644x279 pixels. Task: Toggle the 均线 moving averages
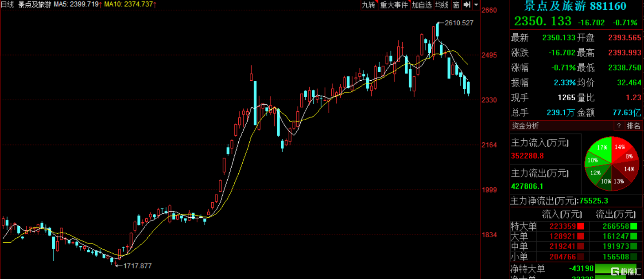click(x=442, y=5)
